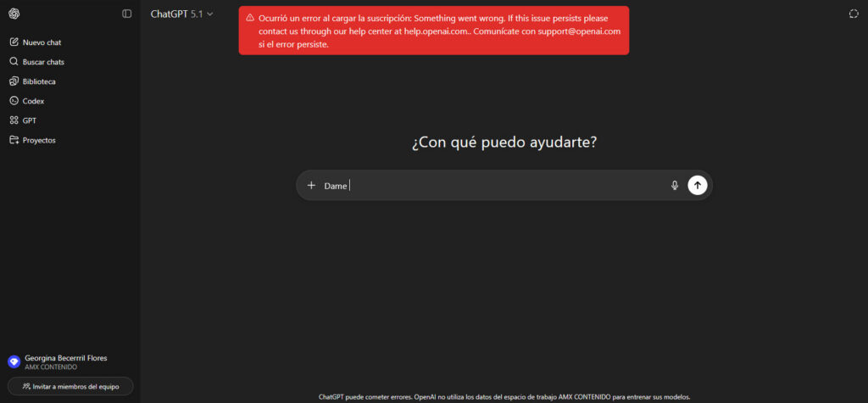868x403 pixels.
Task: Open Biblioteca from the sidebar menu
Action: [39, 81]
